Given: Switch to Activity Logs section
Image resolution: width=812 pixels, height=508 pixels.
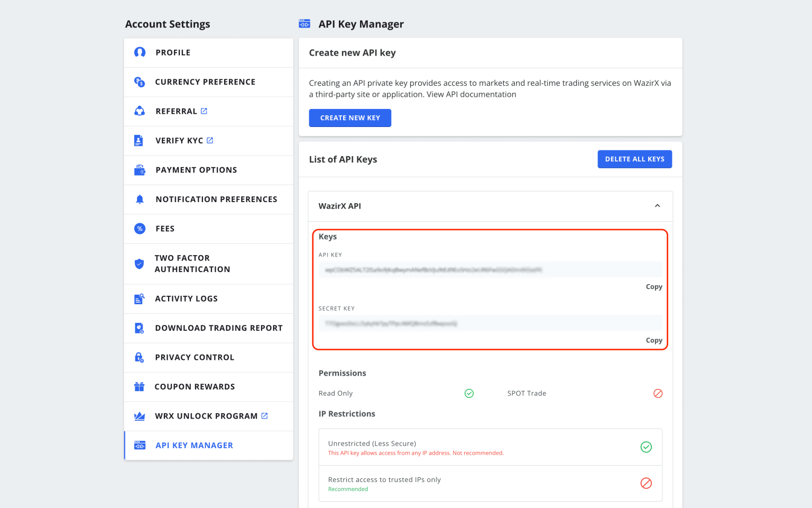Looking at the screenshot, I should click(x=187, y=298).
